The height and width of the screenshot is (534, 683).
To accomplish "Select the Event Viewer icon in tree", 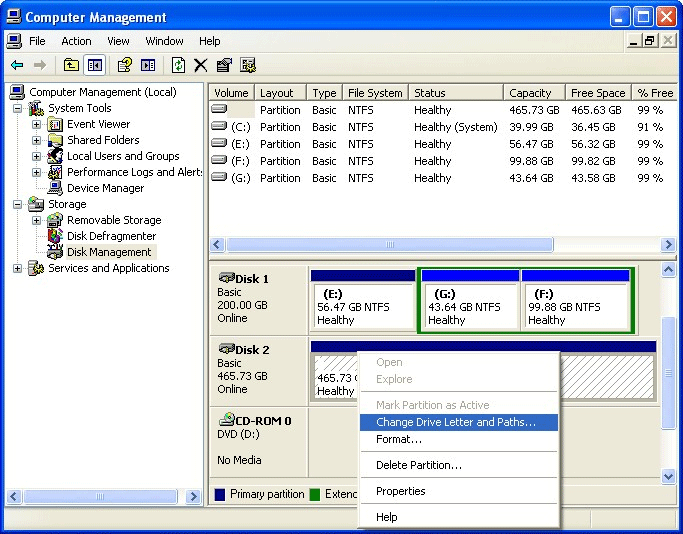I will [x=55, y=125].
